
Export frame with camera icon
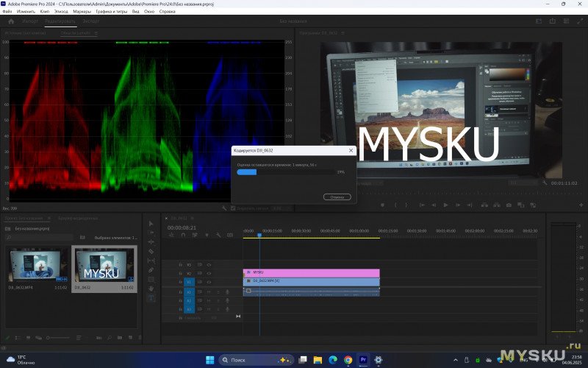pos(509,205)
